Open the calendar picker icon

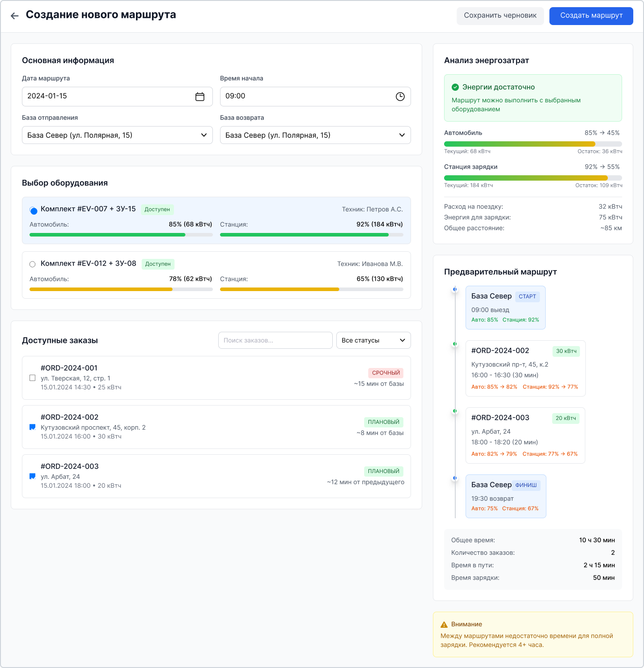(x=200, y=97)
